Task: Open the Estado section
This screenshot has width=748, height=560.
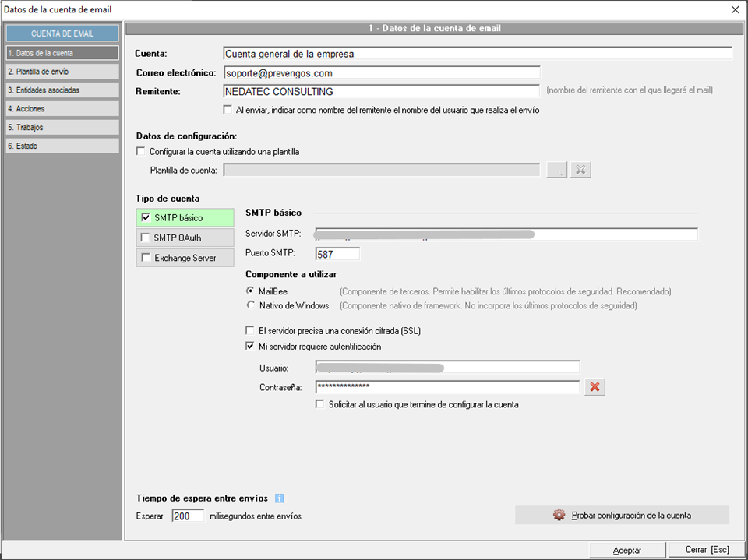Action: tap(62, 146)
